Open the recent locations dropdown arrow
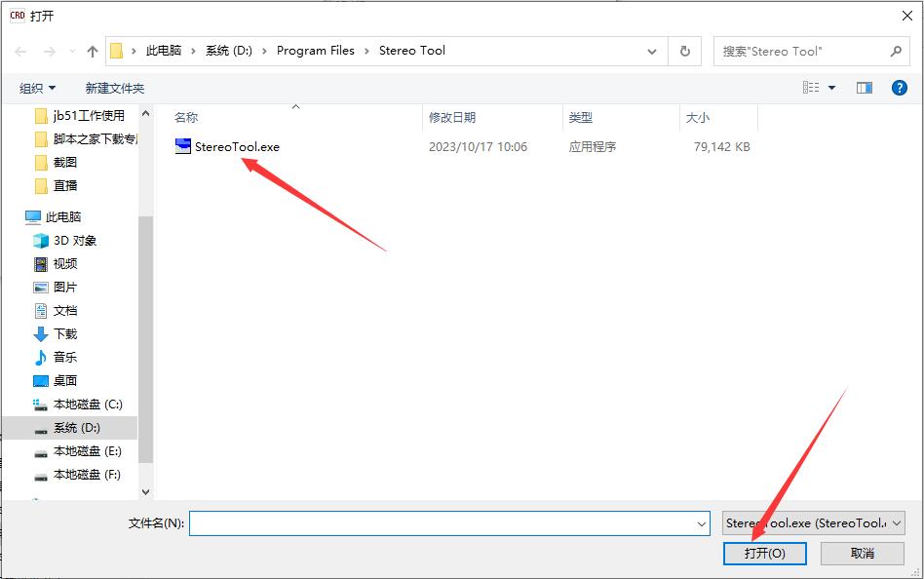The image size is (924, 579). [72, 52]
